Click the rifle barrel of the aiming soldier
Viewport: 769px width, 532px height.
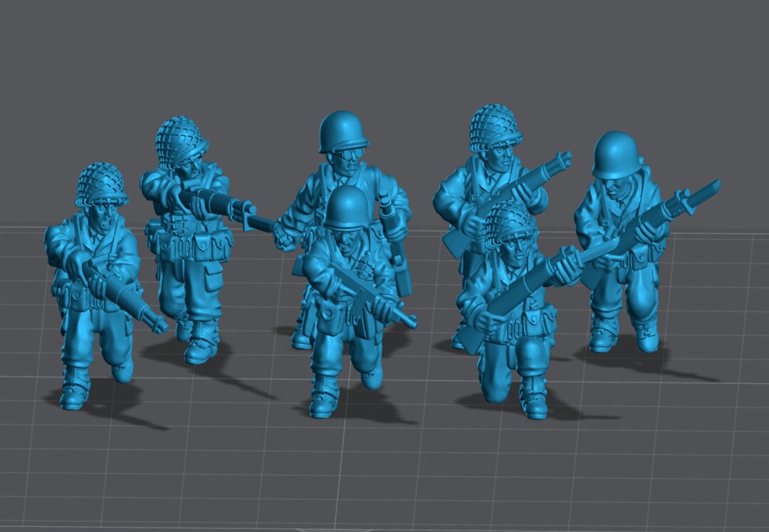228,207
